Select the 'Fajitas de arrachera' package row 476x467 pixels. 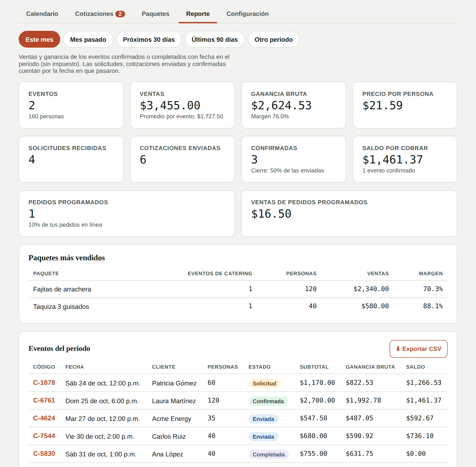click(238, 289)
